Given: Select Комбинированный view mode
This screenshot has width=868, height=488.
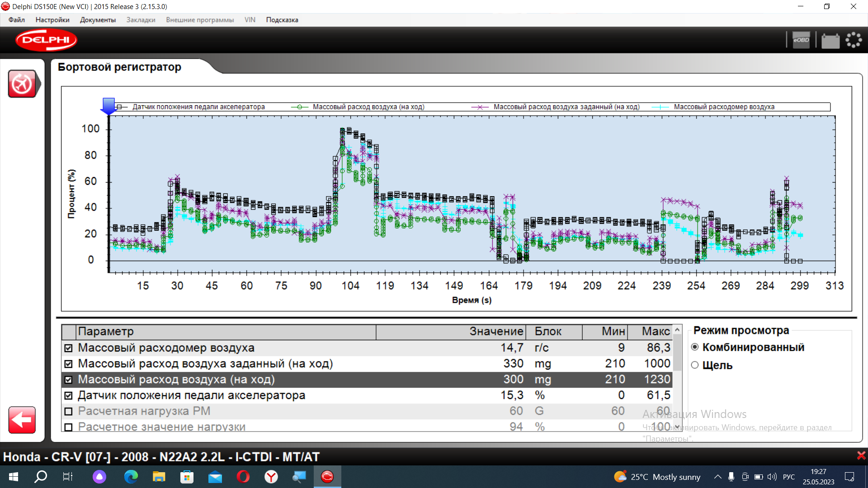Looking at the screenshot, I should 695,347.
